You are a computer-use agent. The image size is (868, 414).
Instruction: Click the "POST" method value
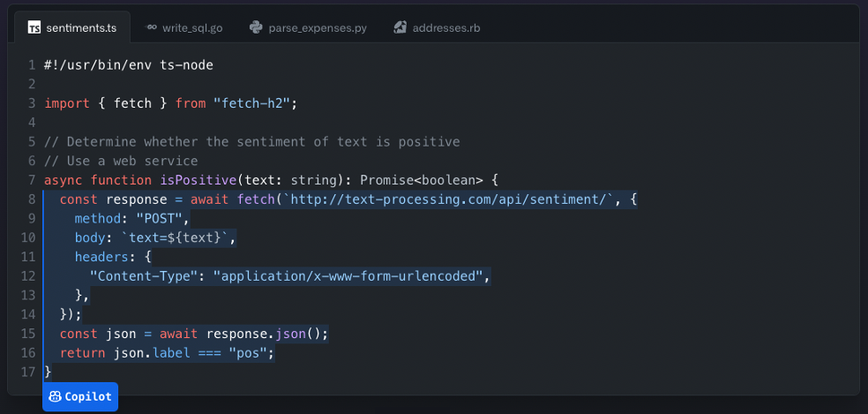pyautogui.click(x=159, y=218)
